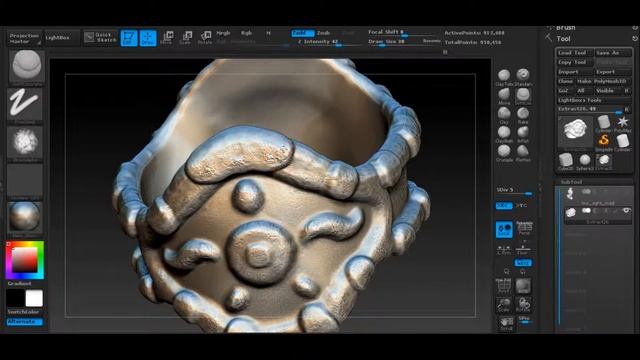Toggle Draw mode button
Screen dimensions: 640x360
148,38
